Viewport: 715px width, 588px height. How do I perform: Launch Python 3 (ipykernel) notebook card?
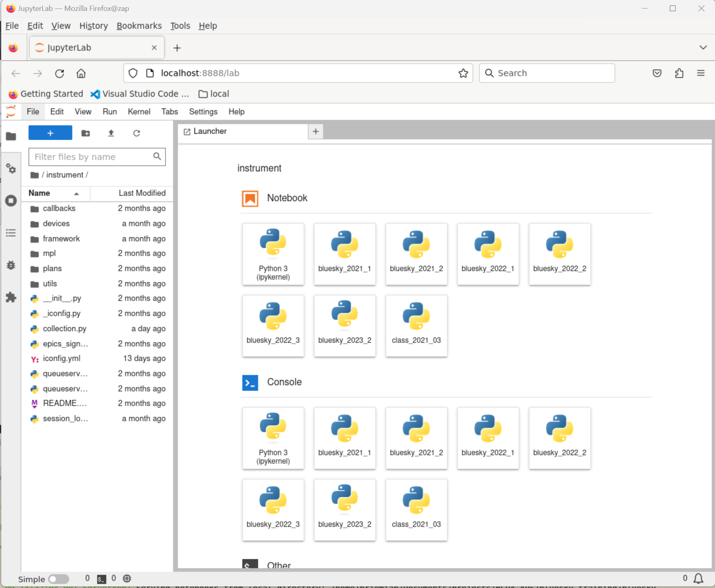click(273, 254)
